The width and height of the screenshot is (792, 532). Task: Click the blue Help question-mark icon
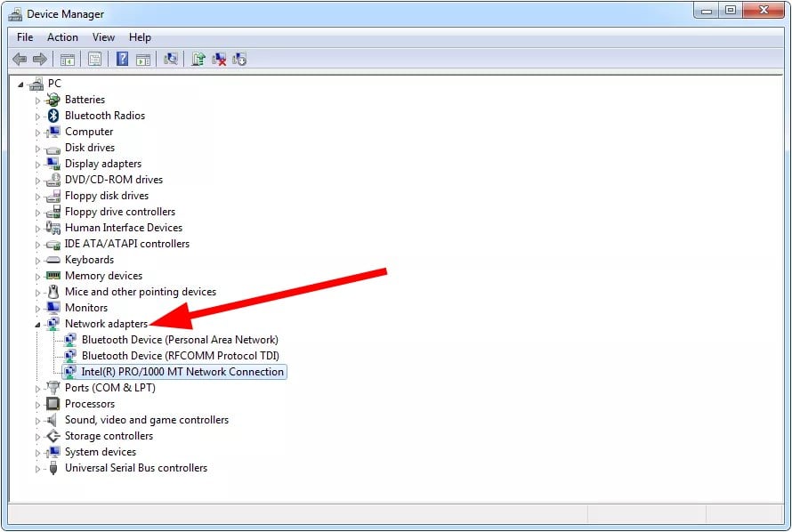(122, 59)
